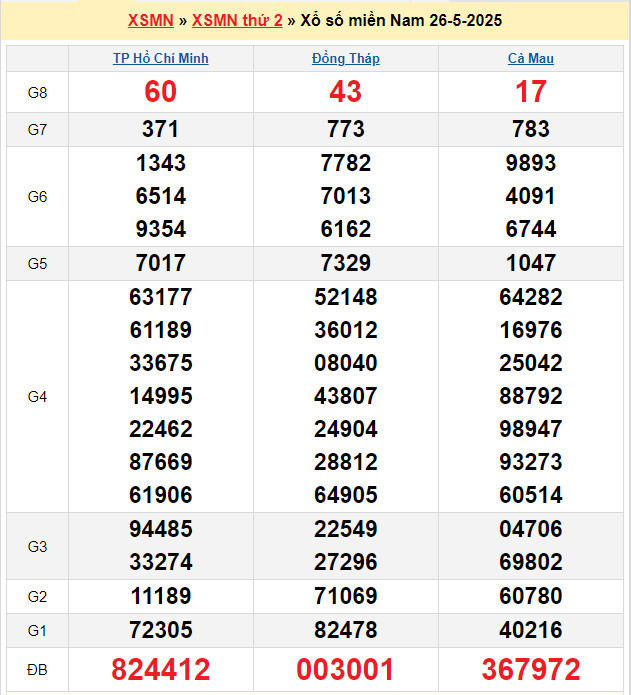
Task: Select G3 number 33274
Action: click(x=161, y=562)
